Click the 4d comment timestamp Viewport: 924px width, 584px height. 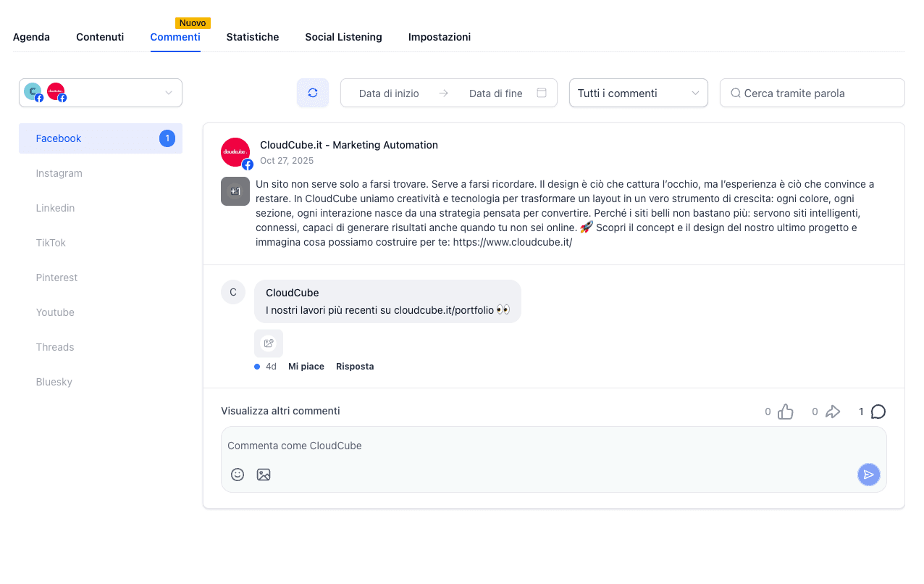(x=271, y=367)
